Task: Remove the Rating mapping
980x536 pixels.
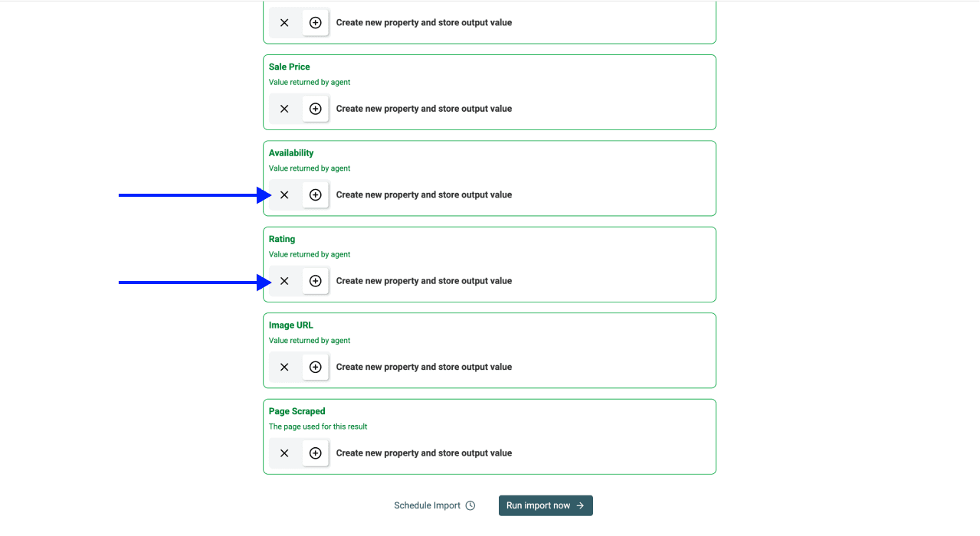Action: point(284,281)
